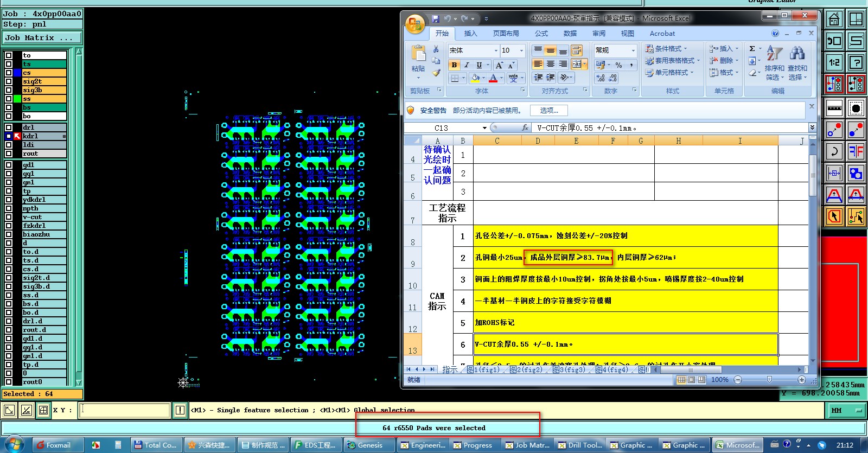
Task: Open 单元格样式 cell styles dropdown
Action: tap(669, 72)
